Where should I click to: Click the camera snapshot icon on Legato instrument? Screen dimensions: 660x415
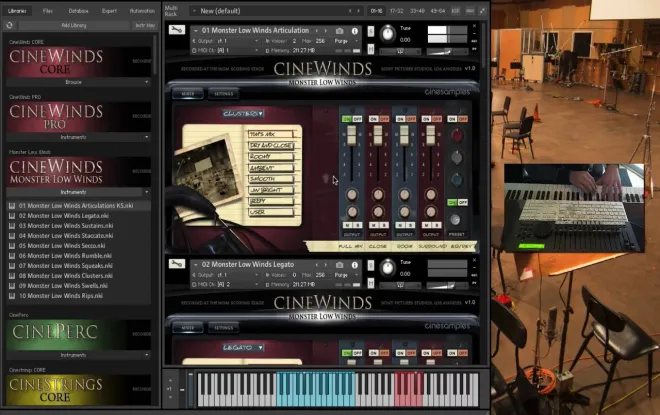(339, 265)
